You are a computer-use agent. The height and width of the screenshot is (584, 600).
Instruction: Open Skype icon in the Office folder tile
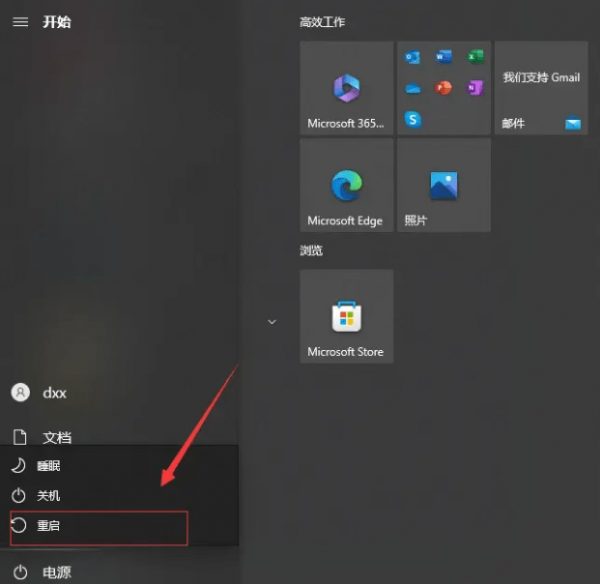pyautogui.click(x=413, y=119)
